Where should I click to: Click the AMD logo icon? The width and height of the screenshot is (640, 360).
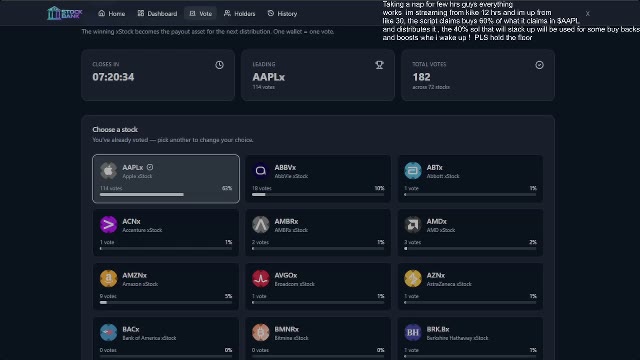[x=413, y=224]
